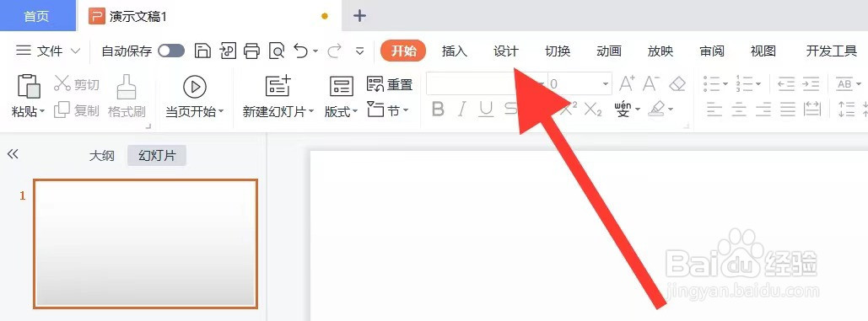
Task: Open the New Slide (新建幻灯片) dropdown
Action: click(278, 111)
